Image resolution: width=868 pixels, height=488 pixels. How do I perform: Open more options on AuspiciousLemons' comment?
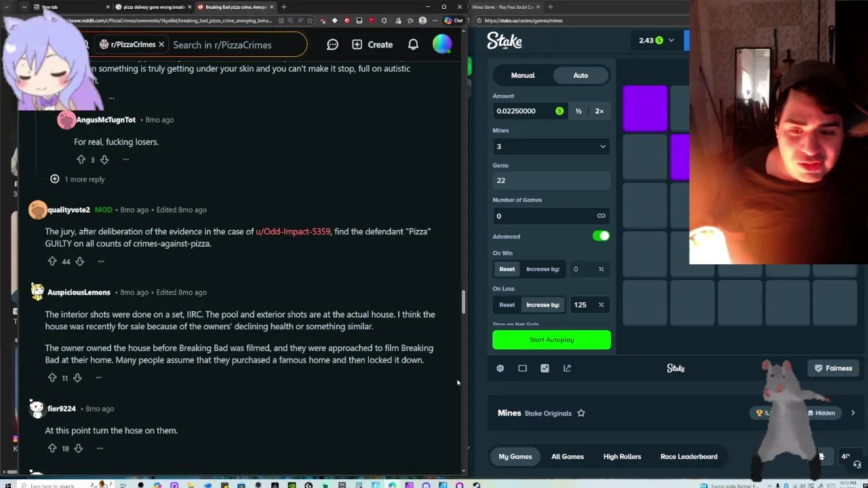coord(98,378)
